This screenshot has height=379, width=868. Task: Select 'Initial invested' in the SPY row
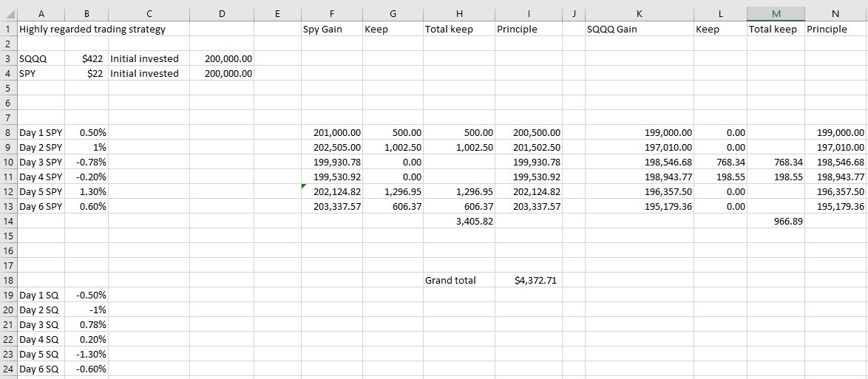click(x=149, y=74)
